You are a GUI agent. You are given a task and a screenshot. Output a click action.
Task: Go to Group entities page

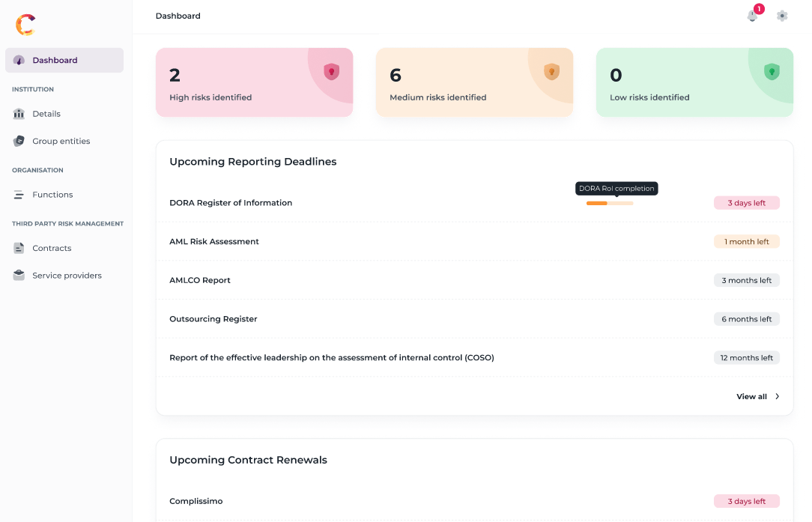61,141
